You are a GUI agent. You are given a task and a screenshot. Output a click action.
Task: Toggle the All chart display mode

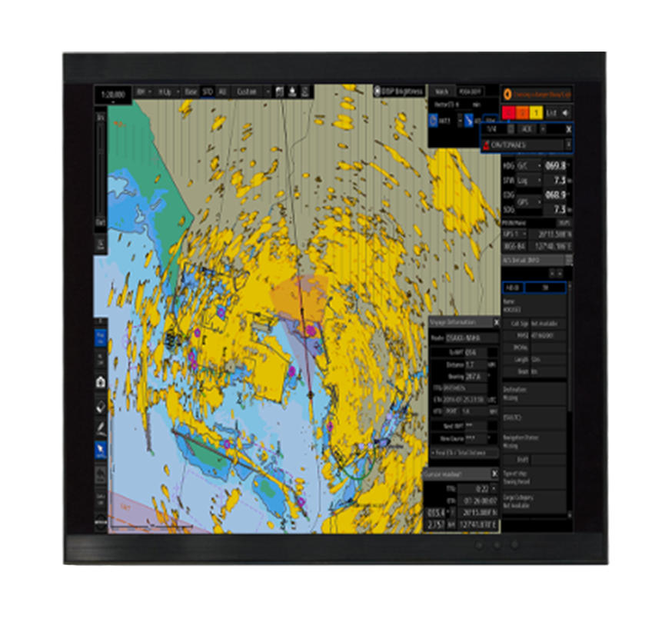point(223,91)
